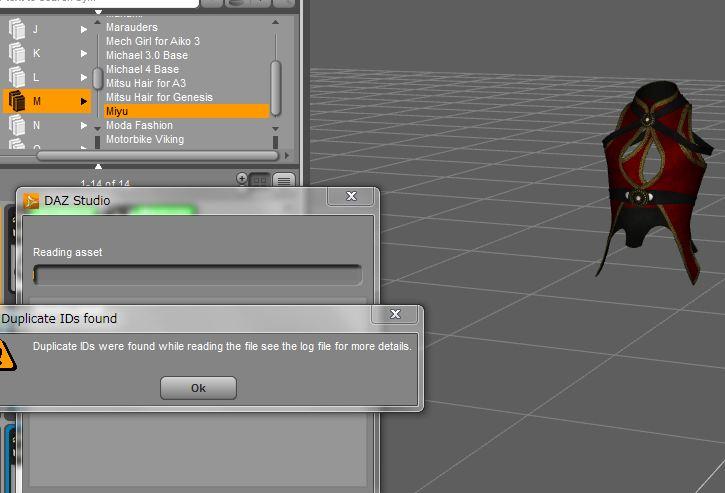Toggle grid thumbnail view button
The image size is (725, 493).
(x=260, y=180)
